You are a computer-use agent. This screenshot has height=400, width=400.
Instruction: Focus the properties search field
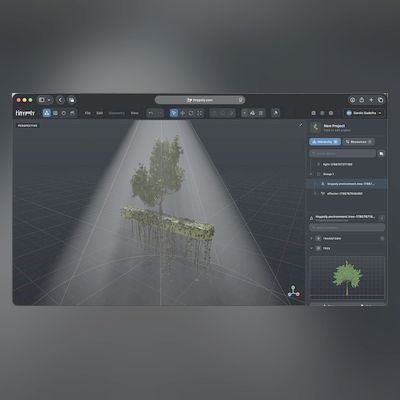(x=347, y=228)
